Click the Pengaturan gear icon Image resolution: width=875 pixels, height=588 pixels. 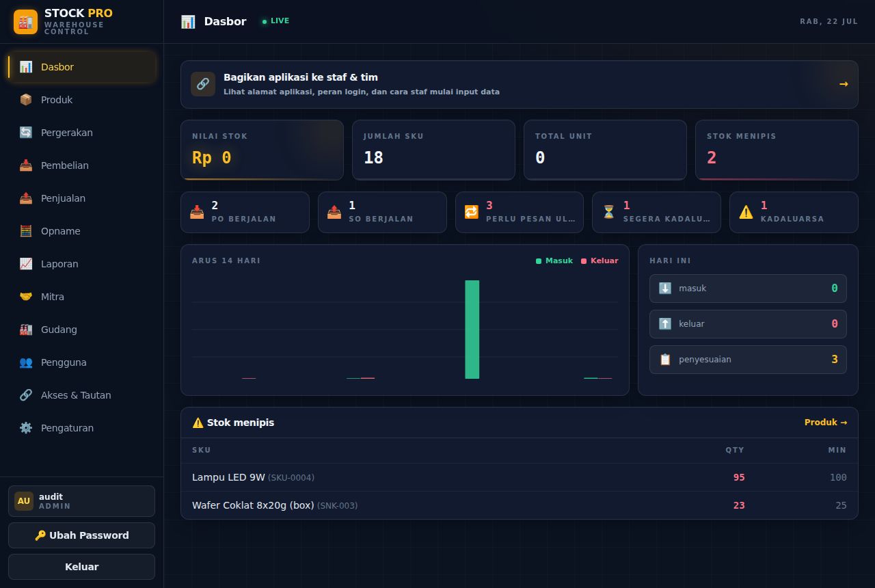(x=26, y=428)
